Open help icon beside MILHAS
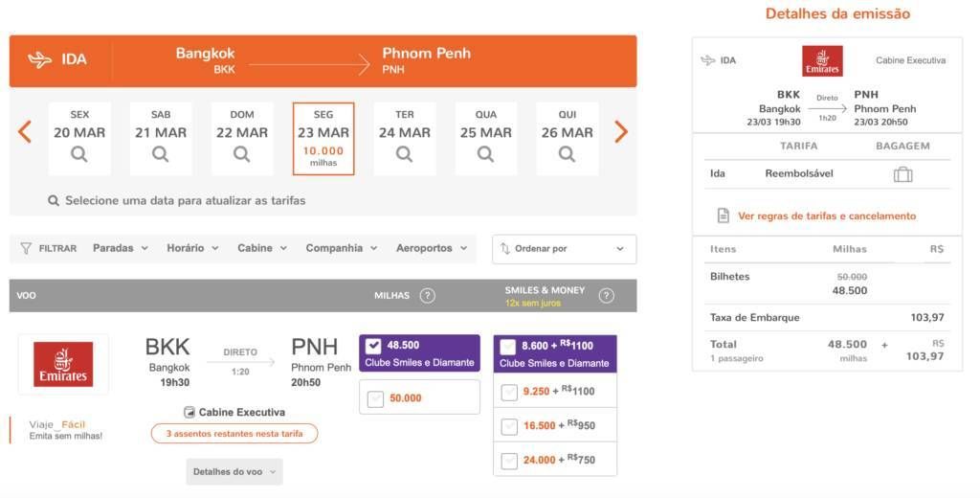This screenshot has height=498, width=980. pyautogui.click(x=428, y=295)
